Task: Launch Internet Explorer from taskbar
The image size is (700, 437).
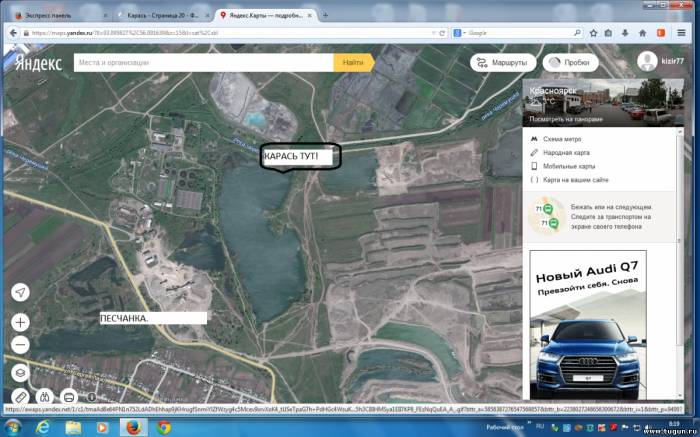Action: (x=43, y=427)
